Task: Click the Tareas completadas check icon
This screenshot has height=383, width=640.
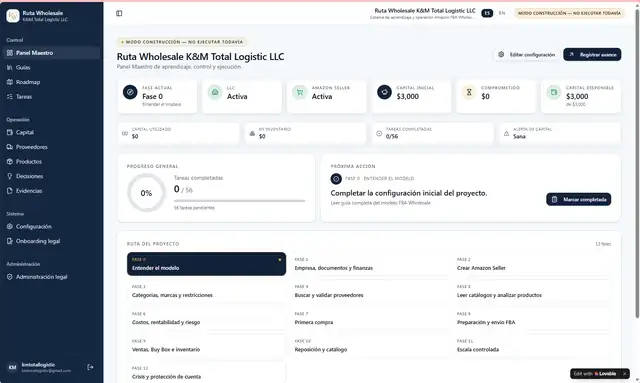Action: (x=379, y=134)
